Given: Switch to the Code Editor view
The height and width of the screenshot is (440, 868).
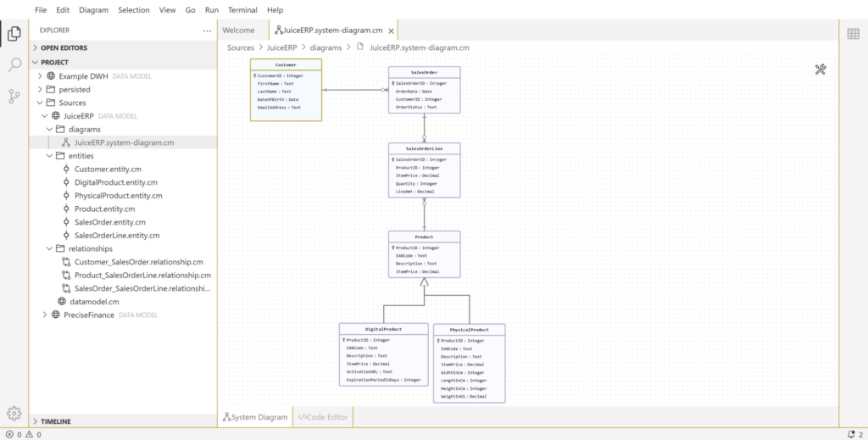Looking at the screenshot, I should [x=322, y=416].
